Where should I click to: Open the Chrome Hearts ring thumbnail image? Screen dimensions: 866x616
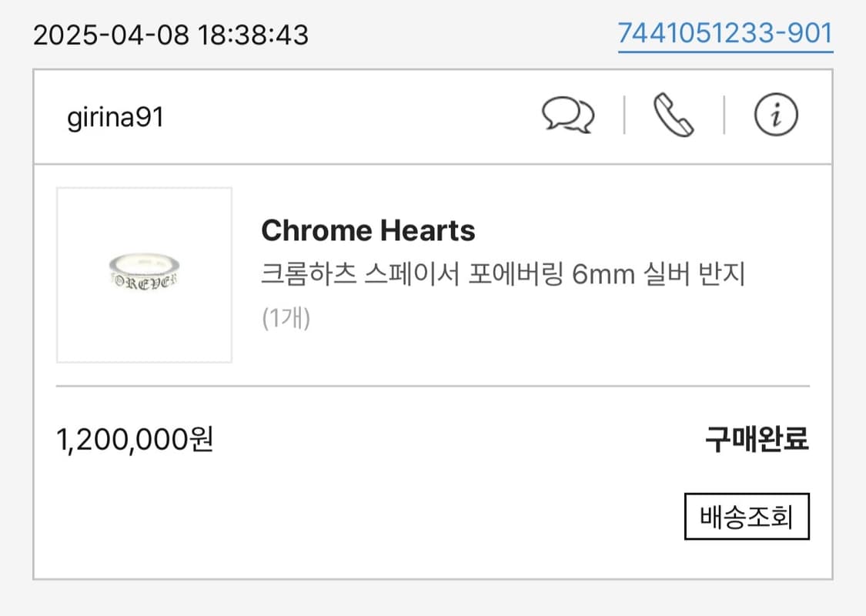pos(144,274)
